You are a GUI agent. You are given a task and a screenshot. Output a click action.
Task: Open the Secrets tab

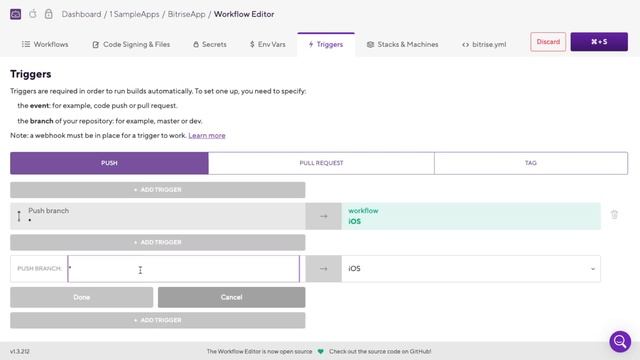click(x=210, y=44)
